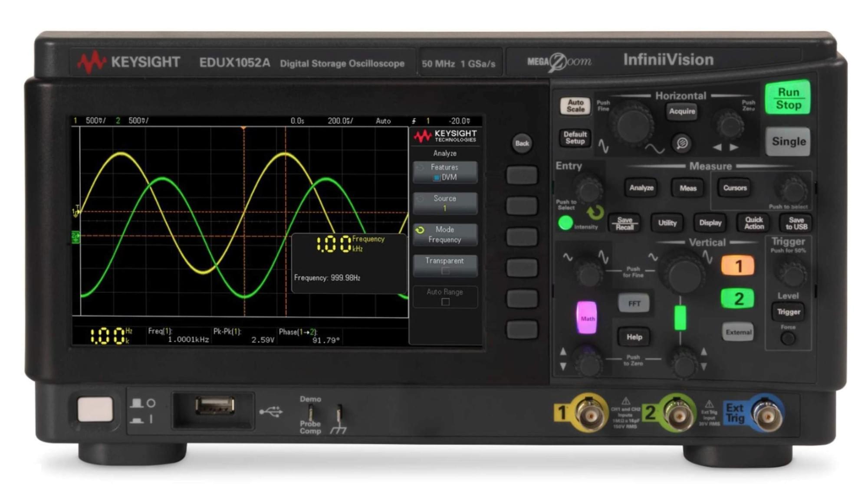Click the white power button
The image size is (868, 485).
coord(95,409)
